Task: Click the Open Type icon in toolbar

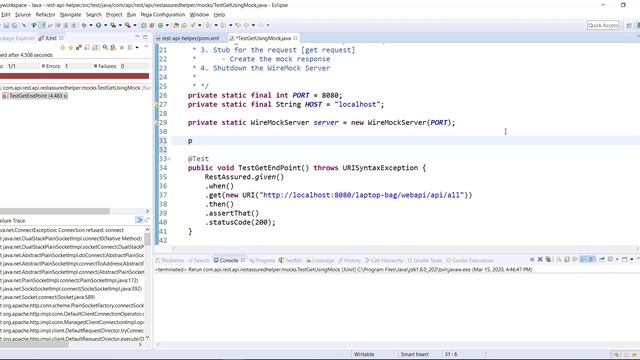Action: 176,25
